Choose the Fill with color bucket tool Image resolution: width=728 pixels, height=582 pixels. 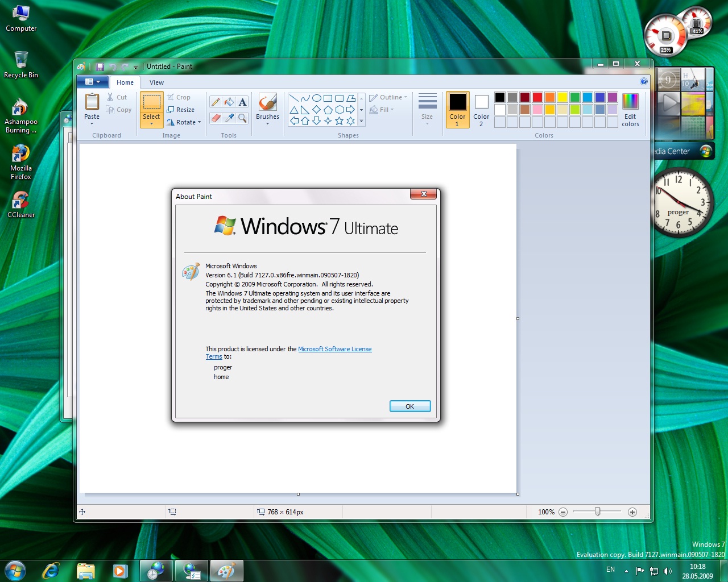[x=229, y=102]
